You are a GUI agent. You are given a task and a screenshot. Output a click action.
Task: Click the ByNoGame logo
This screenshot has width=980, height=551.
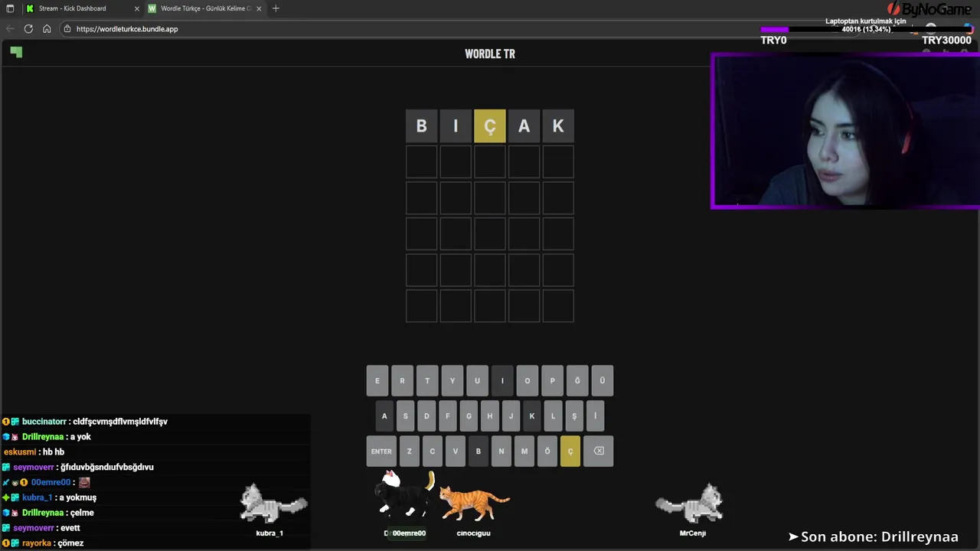(929, 8)
